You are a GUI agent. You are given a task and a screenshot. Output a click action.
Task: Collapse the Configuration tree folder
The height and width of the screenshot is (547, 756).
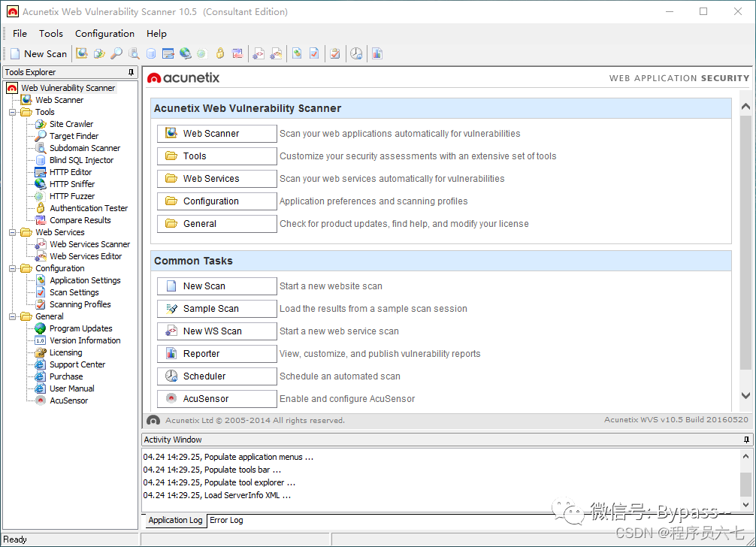13,268
